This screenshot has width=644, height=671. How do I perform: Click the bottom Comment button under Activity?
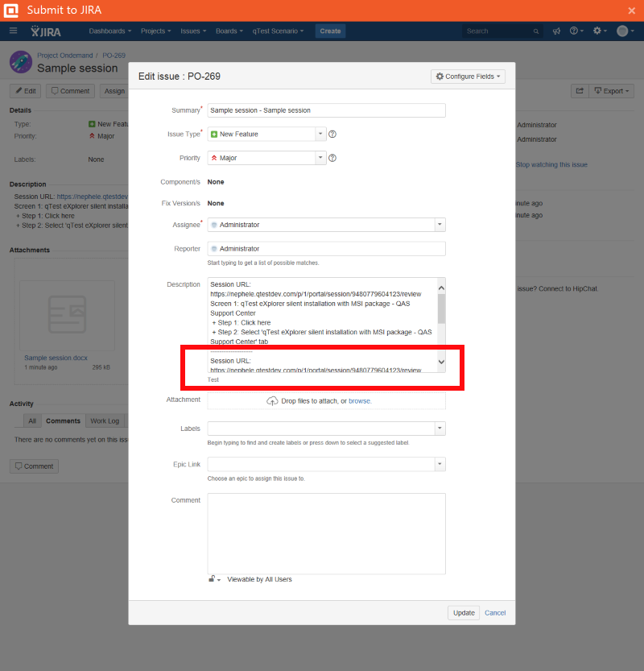(x=34, y=466)
